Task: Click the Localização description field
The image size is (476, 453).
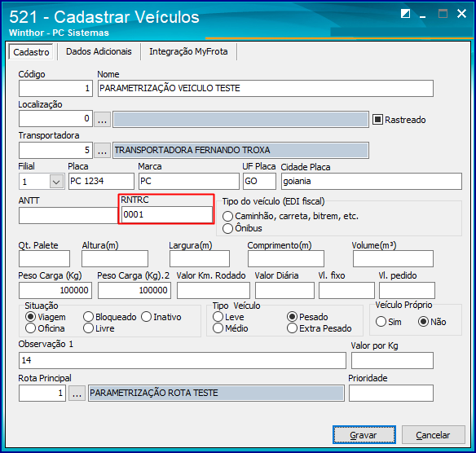Action: tap(240, 119)
